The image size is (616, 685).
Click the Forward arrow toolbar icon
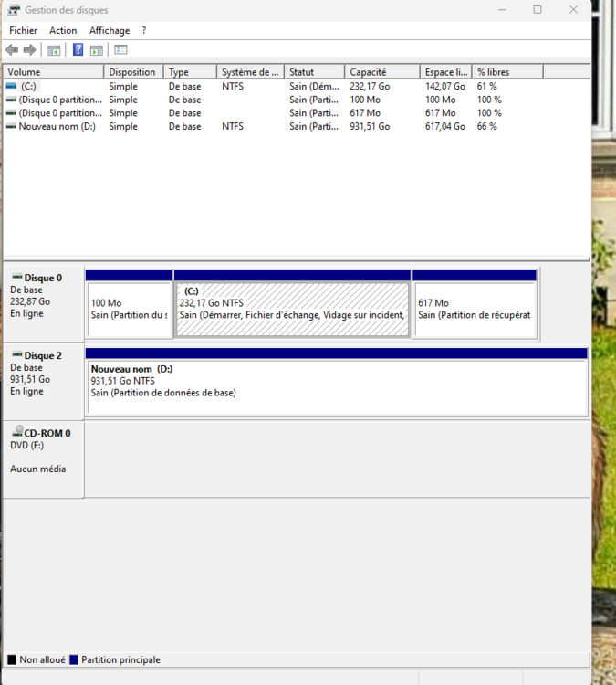coord(30,49)
